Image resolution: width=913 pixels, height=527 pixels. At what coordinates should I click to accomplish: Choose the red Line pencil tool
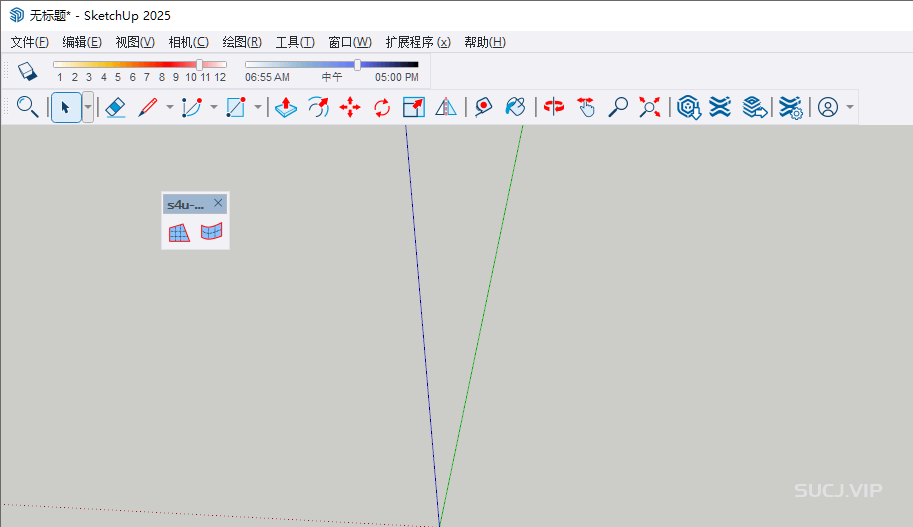pyautogui.click(x=148, y=107)
